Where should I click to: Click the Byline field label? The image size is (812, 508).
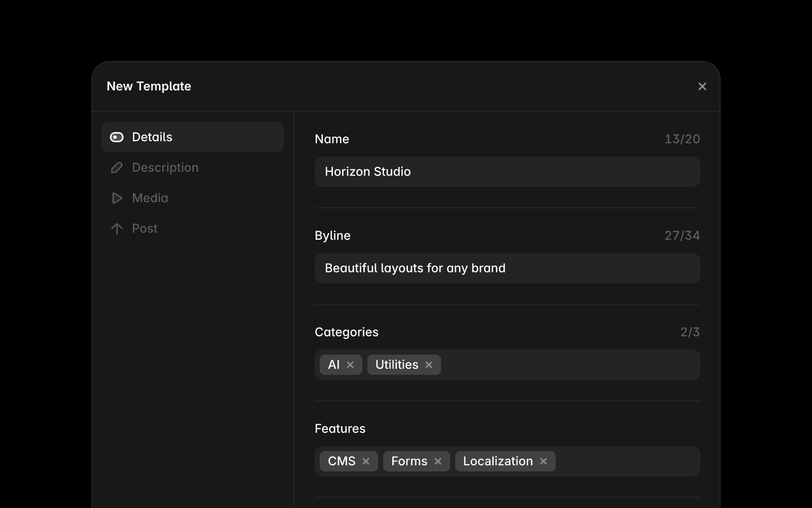click(332, 236)
